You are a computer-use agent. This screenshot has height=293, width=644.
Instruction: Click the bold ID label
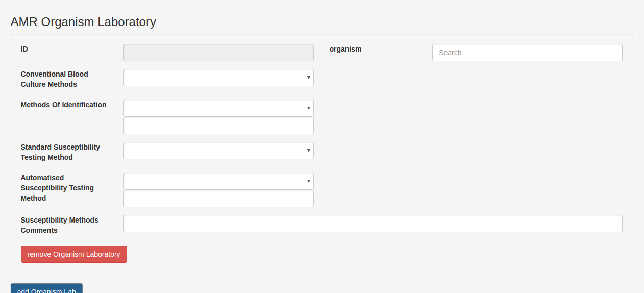(x=24, y=49)
